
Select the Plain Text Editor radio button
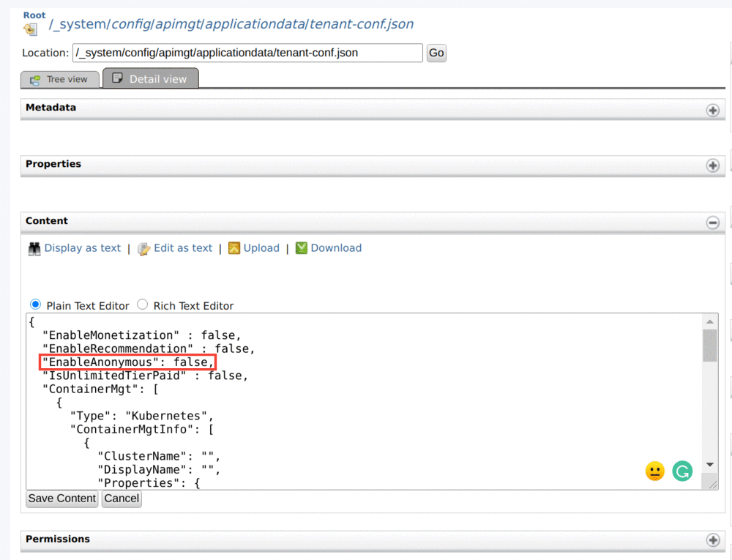35,305
